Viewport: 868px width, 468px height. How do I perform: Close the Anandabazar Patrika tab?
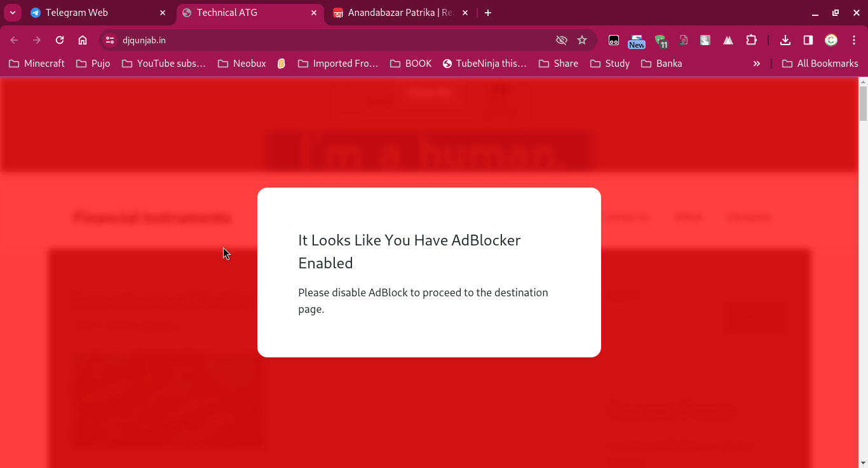click(465, 13)
